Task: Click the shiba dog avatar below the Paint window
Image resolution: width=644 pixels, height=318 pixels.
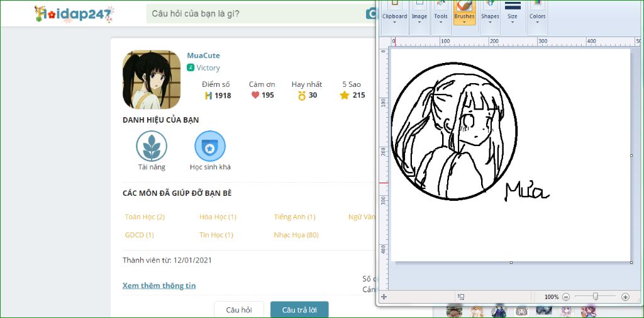Action: tap(477, 312)
